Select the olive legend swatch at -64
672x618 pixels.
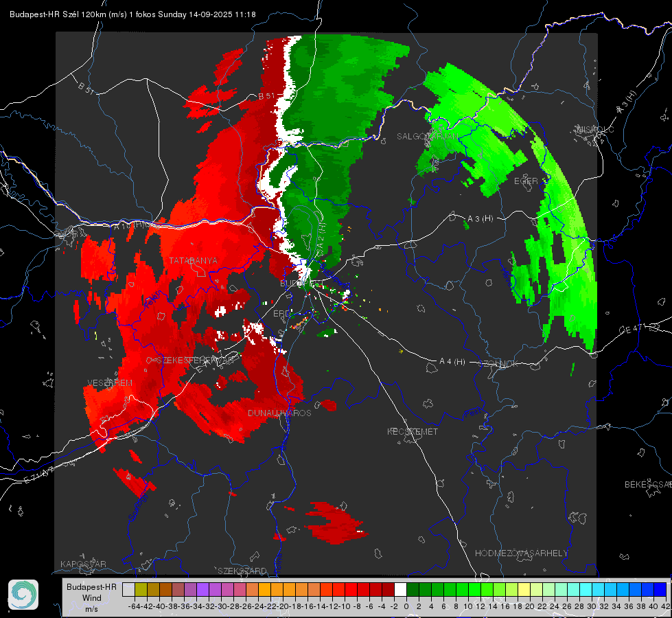click(x=141, y=589)
